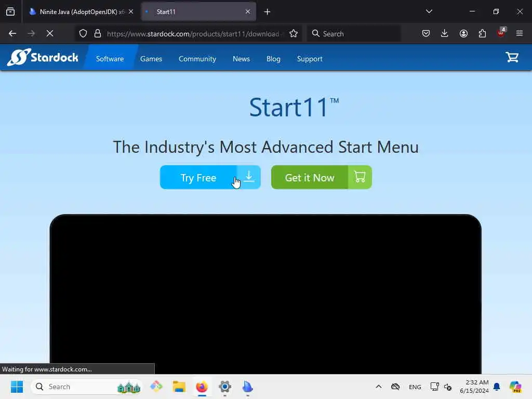
Task: Launch Copilot preview from the taskbar
Action: coord(515,387)
